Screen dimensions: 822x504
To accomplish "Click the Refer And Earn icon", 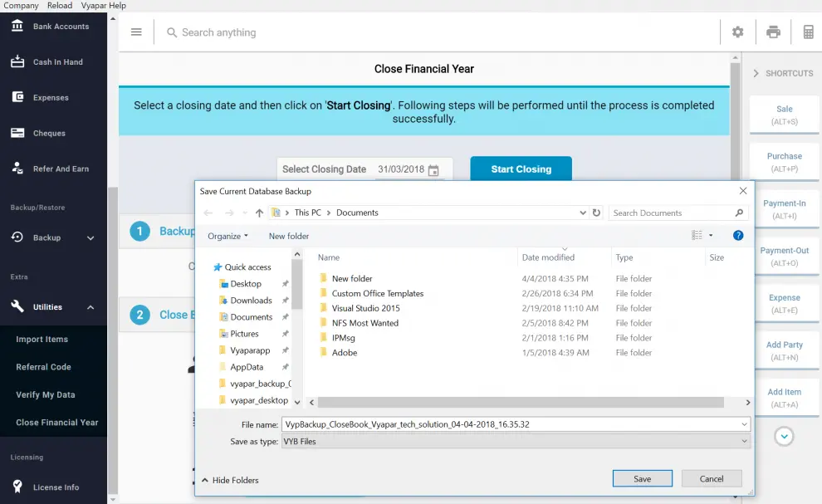I will click(17, 169).
